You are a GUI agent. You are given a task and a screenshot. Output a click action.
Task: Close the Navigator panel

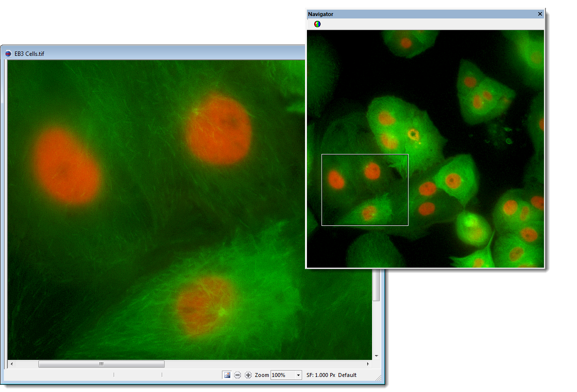click(540, 14)
